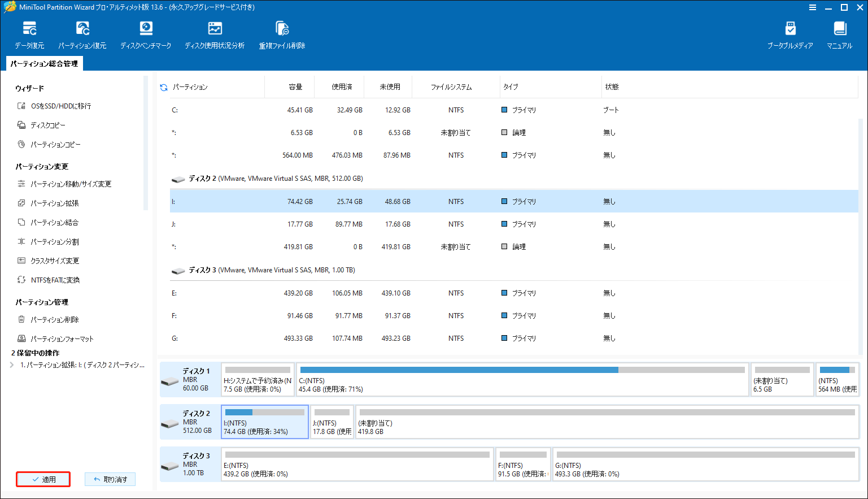Viewport: 868px width, 499px height.
Task: Click the 取り消す button
Action: pyautogui.click(x=110, y=479)
